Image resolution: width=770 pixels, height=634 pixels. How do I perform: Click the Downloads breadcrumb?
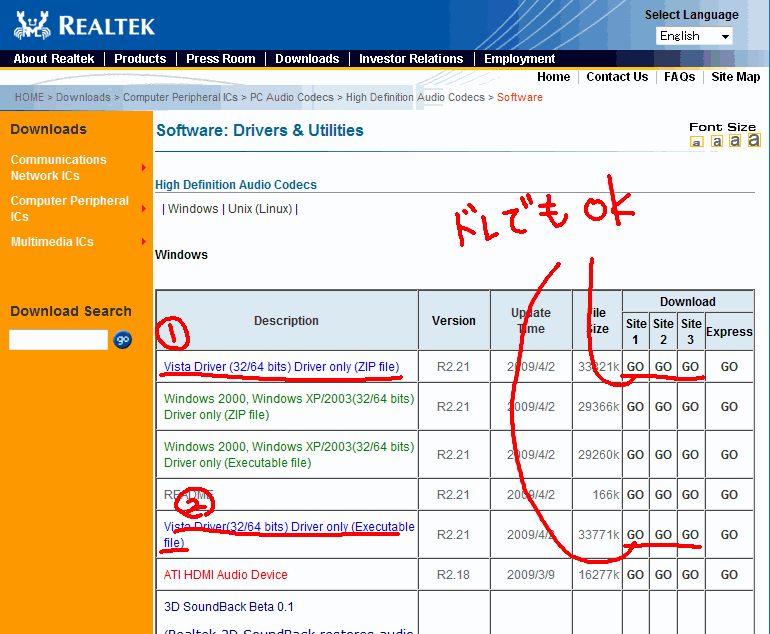(x=83, y=97)
